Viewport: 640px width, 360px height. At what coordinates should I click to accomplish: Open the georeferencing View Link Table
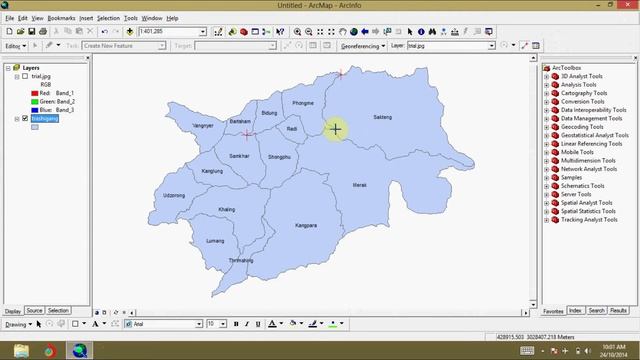click(x=536, y=46)
